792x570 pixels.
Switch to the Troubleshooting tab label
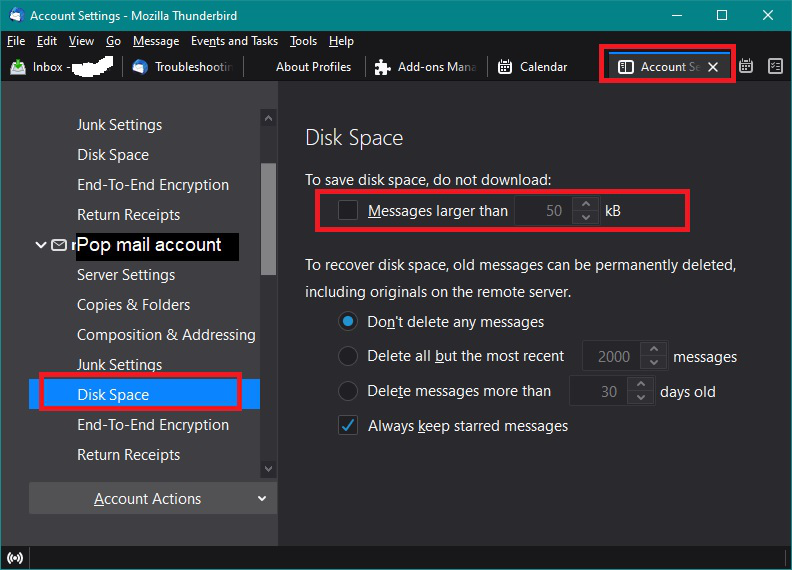(x=193, y=67)
